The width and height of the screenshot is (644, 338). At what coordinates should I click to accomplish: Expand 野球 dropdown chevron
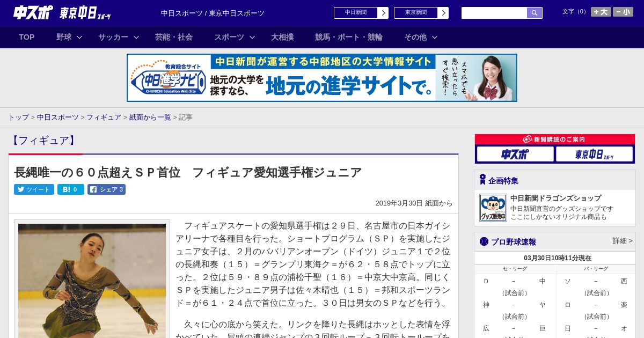coord(79,37)
